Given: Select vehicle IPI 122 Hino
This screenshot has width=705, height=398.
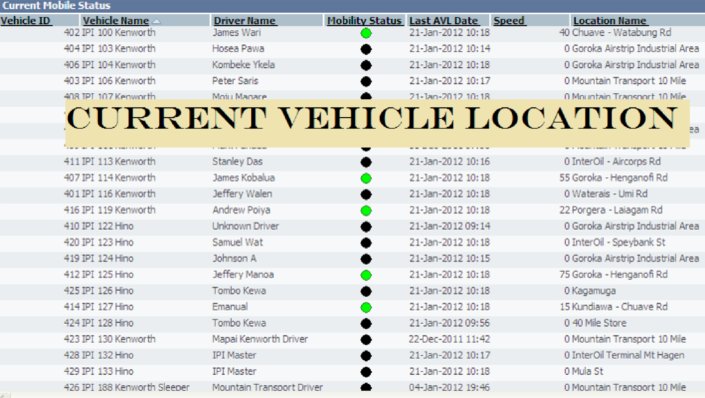Looking at the screenshot, I should (108, 226).
